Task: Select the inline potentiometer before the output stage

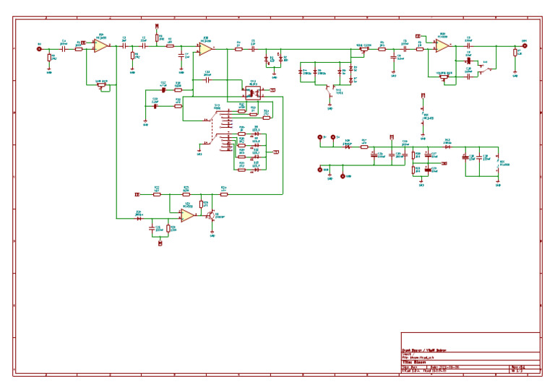Action: point(363,50)
